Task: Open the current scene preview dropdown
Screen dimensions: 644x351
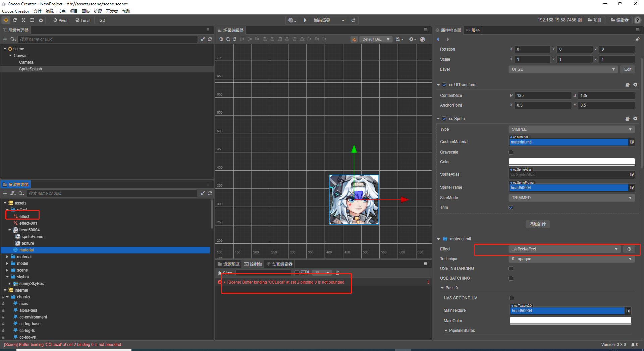Action: [329, 20]
